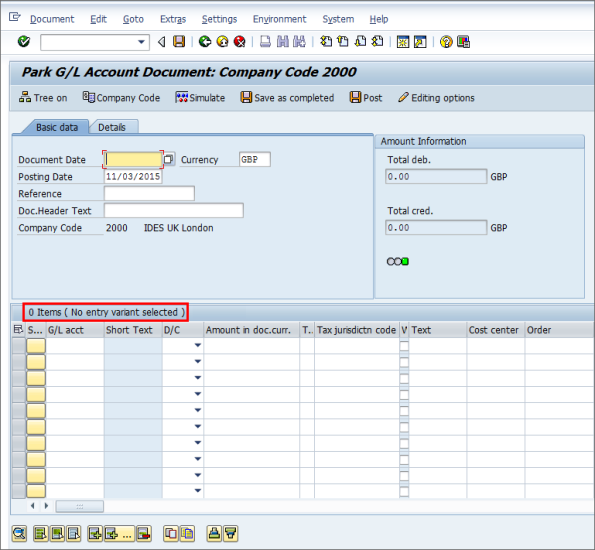Open the command field dropdown arrow
The height and width of the screenshot is (550, 595).
pos(141,42)
